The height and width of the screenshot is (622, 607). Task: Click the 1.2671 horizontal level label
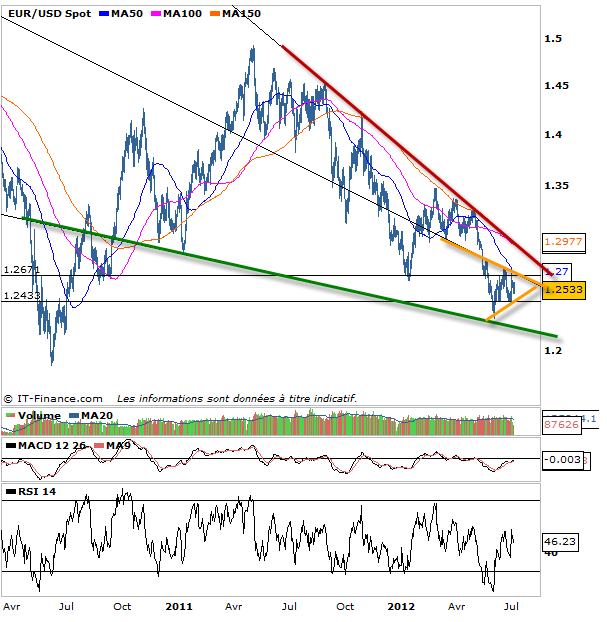tap(21, 269)
